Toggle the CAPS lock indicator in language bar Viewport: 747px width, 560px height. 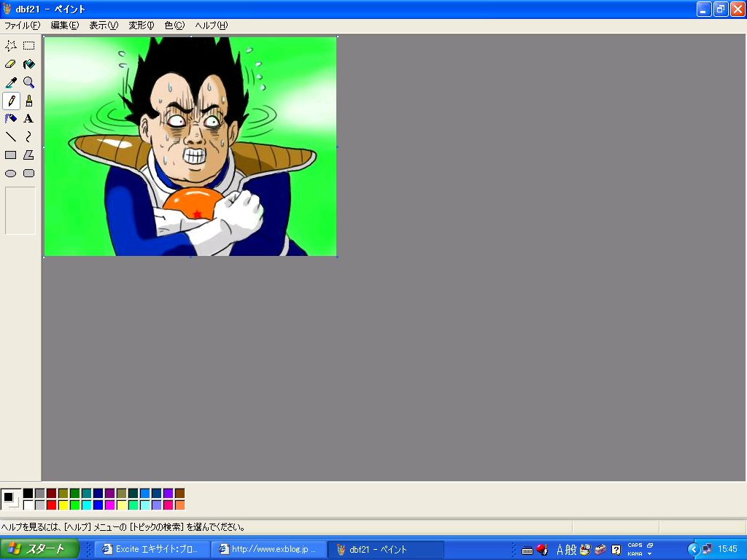pyautogui.click(x=635, y=545)
